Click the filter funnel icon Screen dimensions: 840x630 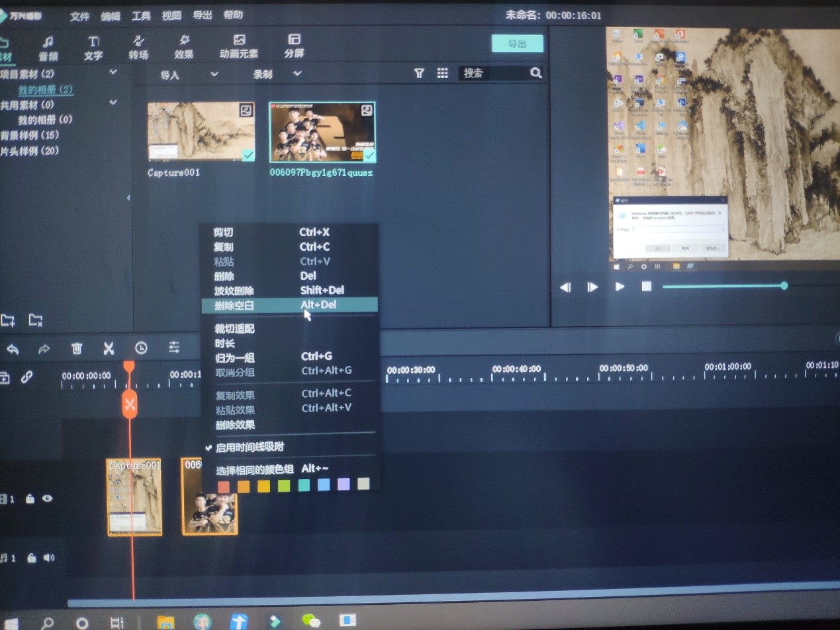[x=419, y=73]
